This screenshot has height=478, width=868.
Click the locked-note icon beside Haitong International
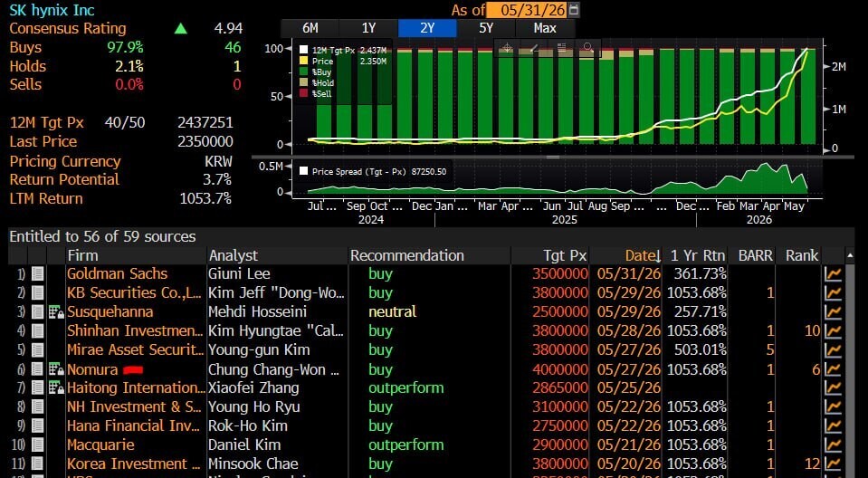click(56, 387)
